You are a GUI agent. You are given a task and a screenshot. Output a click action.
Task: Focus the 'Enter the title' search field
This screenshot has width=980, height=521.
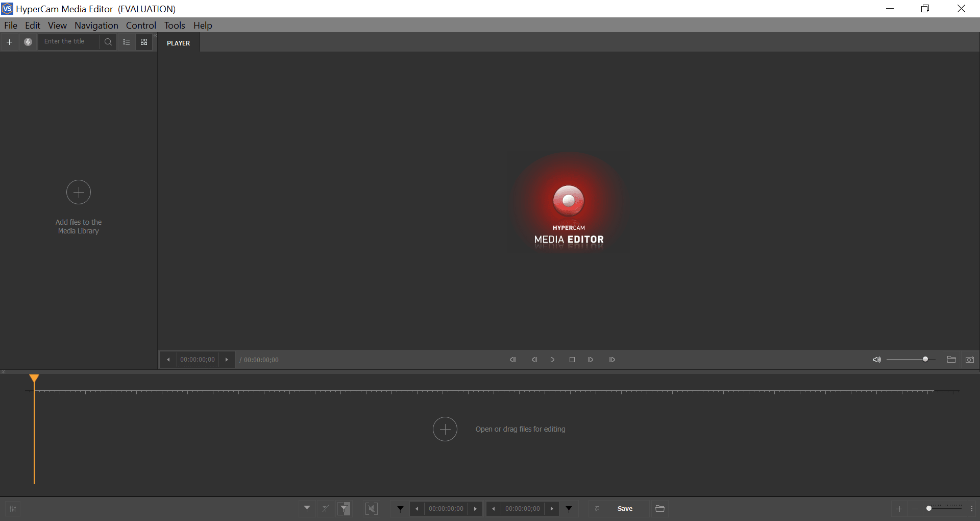tap(69, 42)
